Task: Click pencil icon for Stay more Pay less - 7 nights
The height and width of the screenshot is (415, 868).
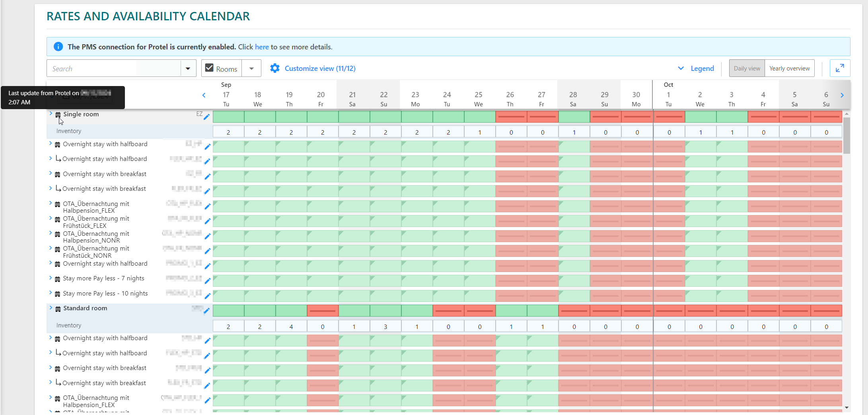Action: [207, 281]
